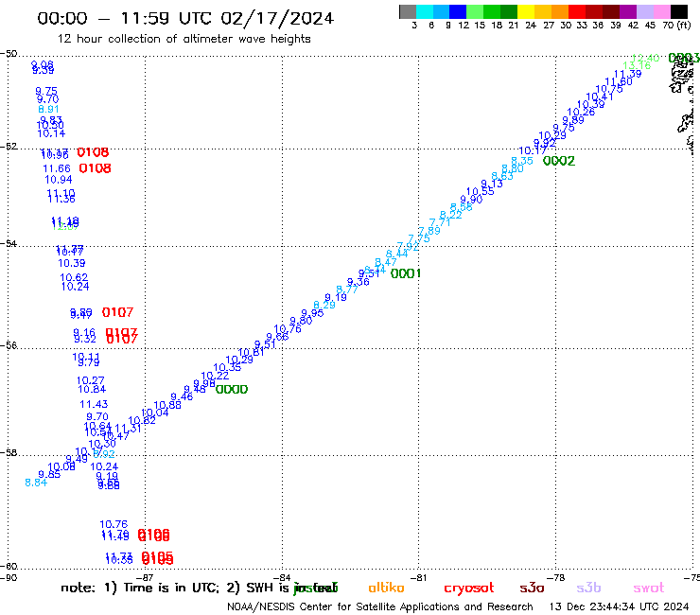Click the NOAA/NESDIS credit line
This screenshot has height=615, width=700.
[380, 606]
